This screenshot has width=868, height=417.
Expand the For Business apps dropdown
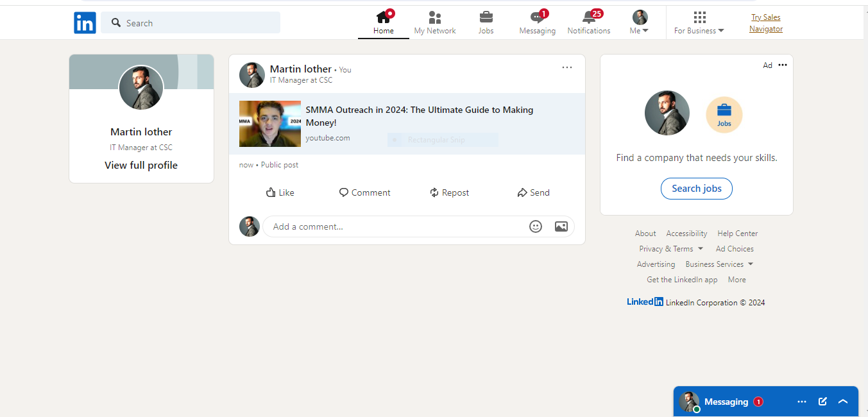pyautogui.click(x=699, y=22)
